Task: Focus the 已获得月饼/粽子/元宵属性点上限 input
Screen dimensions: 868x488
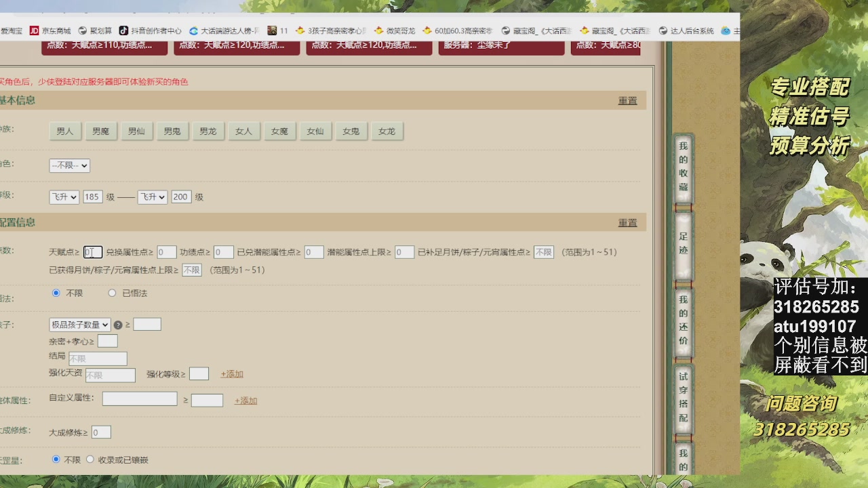Action: pyautogui.click(x=192, y=270)
